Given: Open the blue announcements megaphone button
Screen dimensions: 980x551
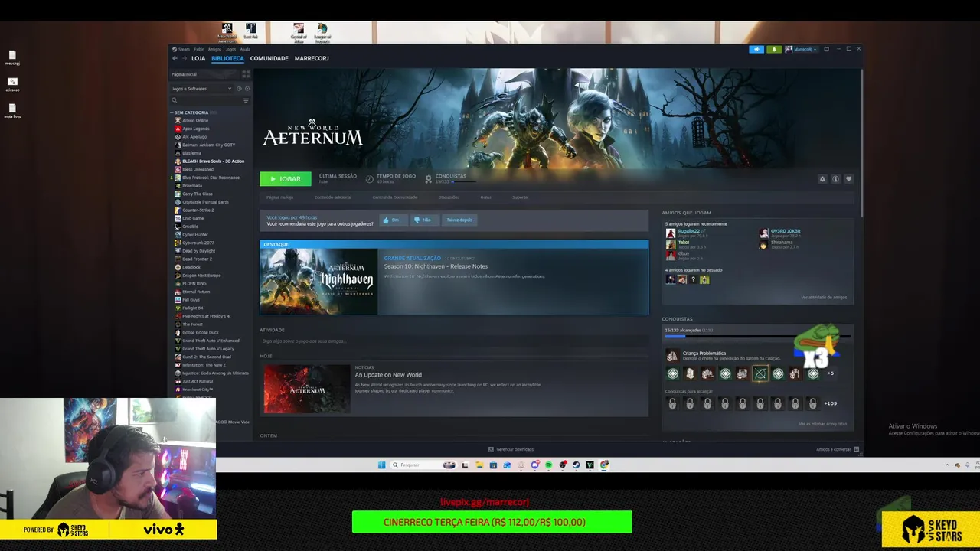Looking at the screenshot, I should click(756, 49).
